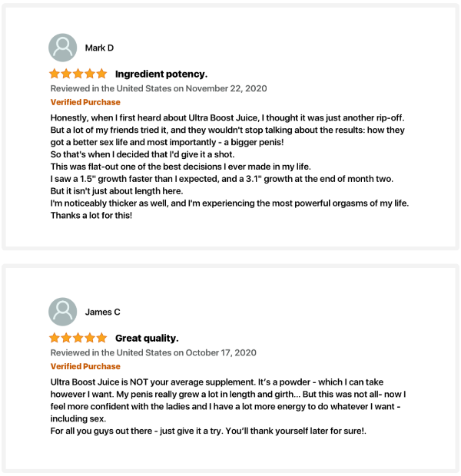The height and width of the screenshot is (476, 461).
Task: Click fifth star in James C's rating
Action: [x=101, y=338]
